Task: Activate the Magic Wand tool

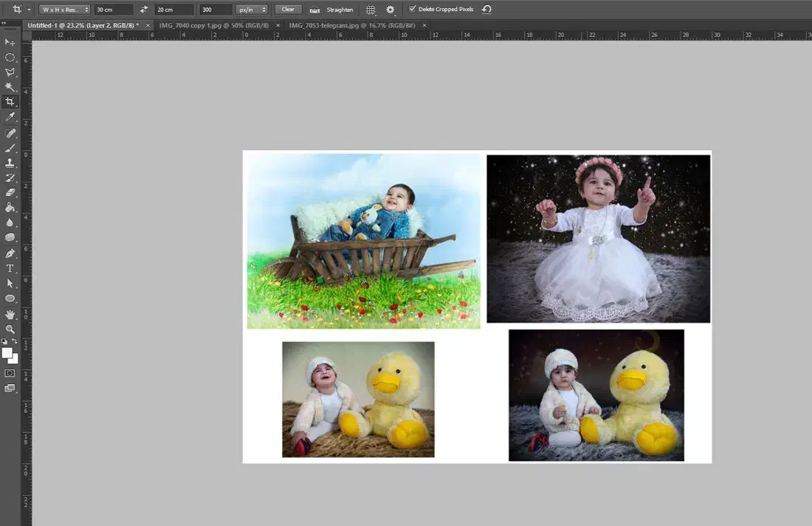Action: tap(10, 87)
